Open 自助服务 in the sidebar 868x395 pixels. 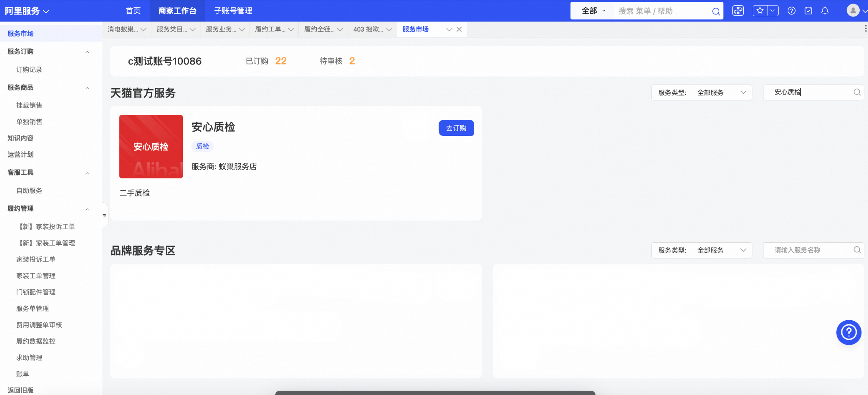click(29, 191)
